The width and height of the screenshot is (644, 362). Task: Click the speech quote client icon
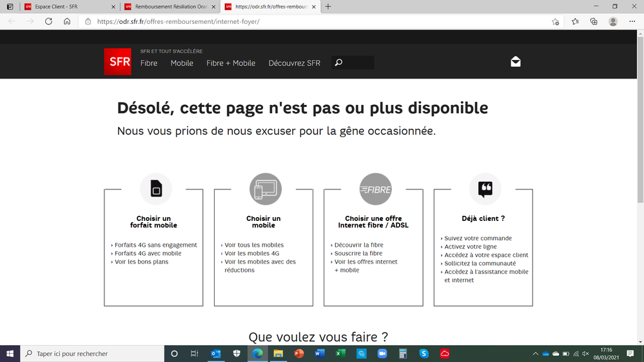pyautogui.click(x=485, y=189)
